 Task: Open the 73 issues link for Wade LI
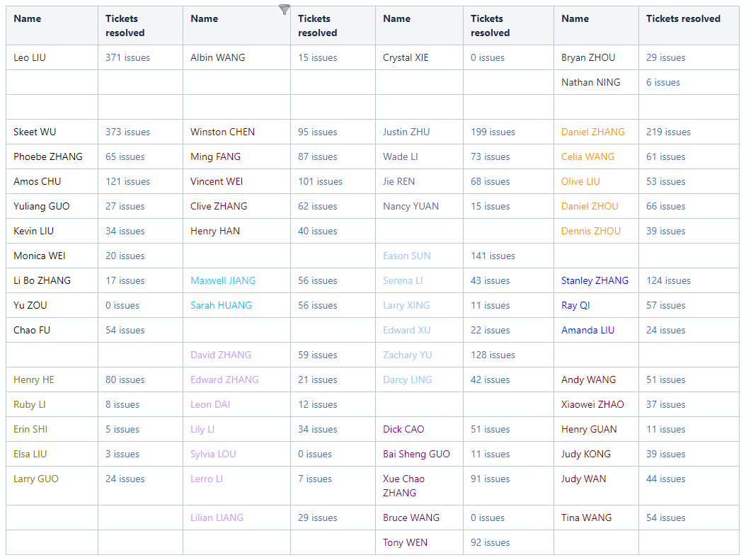490,156
